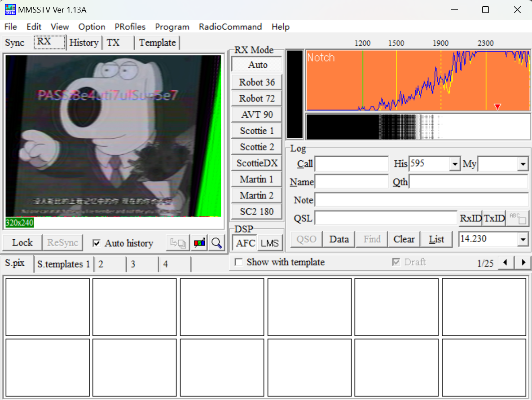Image resolution: width=532 pixels, height=400 pixels.
Task: Click the Data button
Action: point(339,239)
